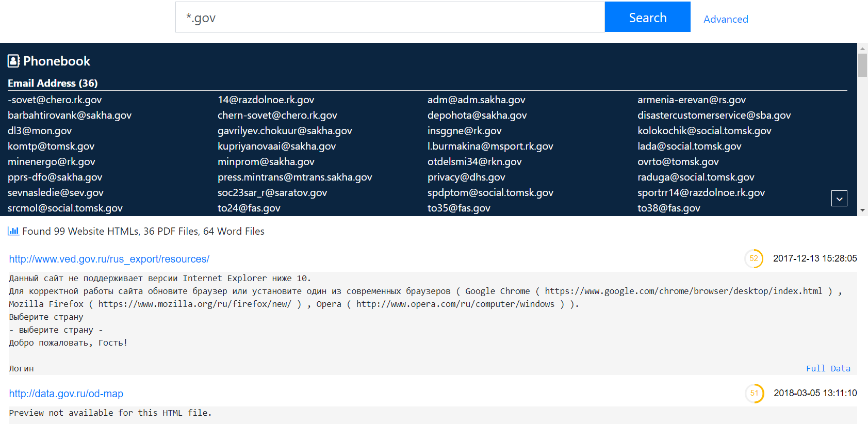Open the Advanced search link
Viewport: 868px width, 424px height.
(725, 19)
